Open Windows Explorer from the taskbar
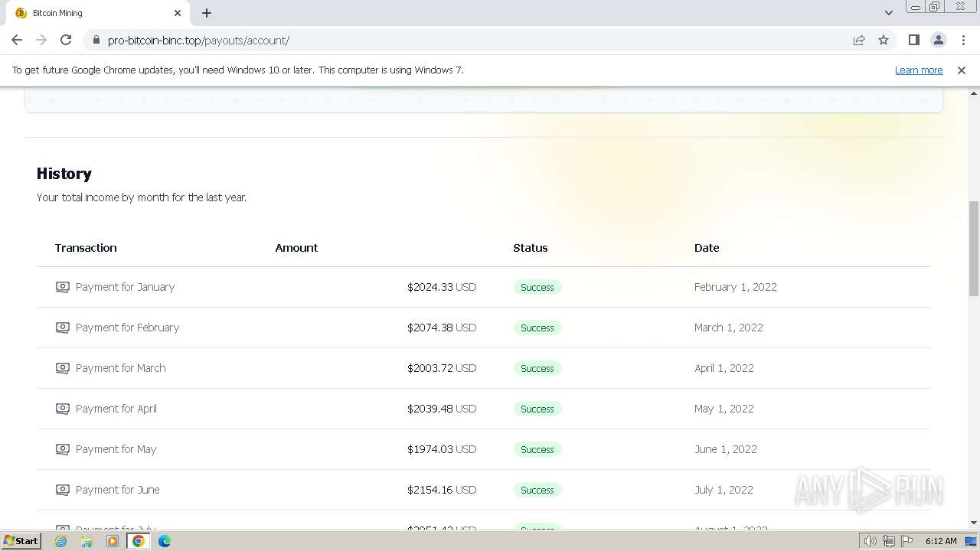Viewport: 980px width, 551px height. [87, 541]
